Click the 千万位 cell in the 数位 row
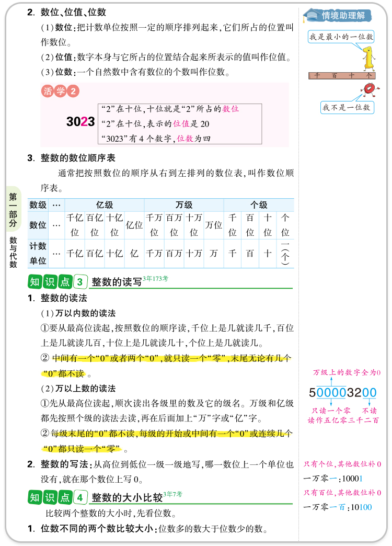 (154, 225)
